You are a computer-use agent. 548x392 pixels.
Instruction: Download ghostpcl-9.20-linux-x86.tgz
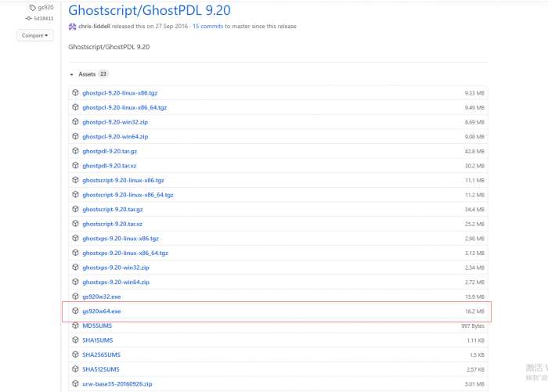(x=120, y=93)
